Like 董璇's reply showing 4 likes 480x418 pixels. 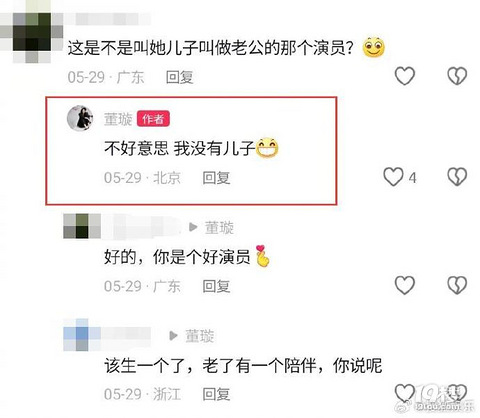(393, 177)
